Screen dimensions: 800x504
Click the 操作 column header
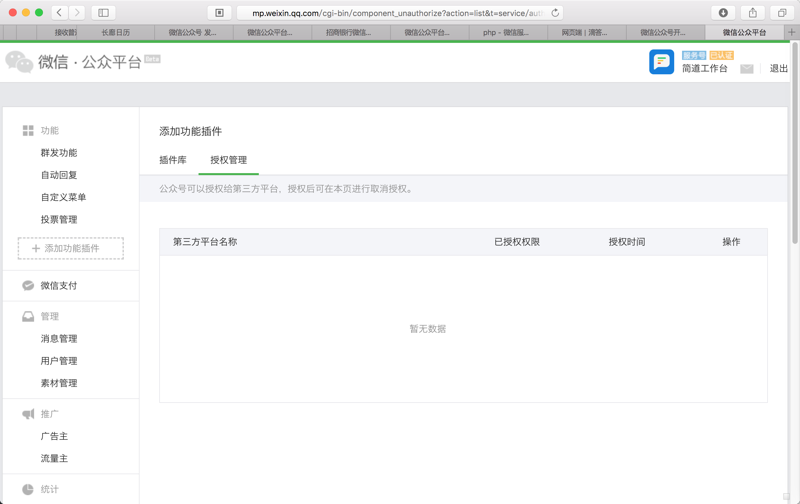tap(731, 242)
